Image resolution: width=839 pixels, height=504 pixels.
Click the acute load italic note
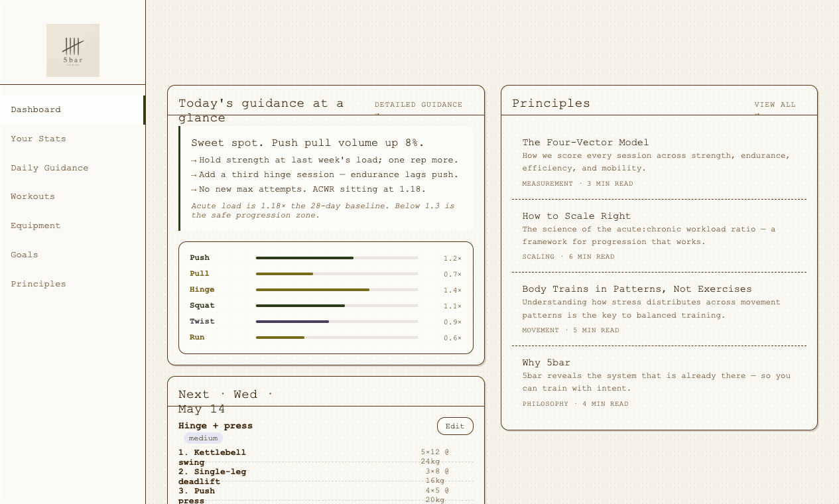(323, 210)
